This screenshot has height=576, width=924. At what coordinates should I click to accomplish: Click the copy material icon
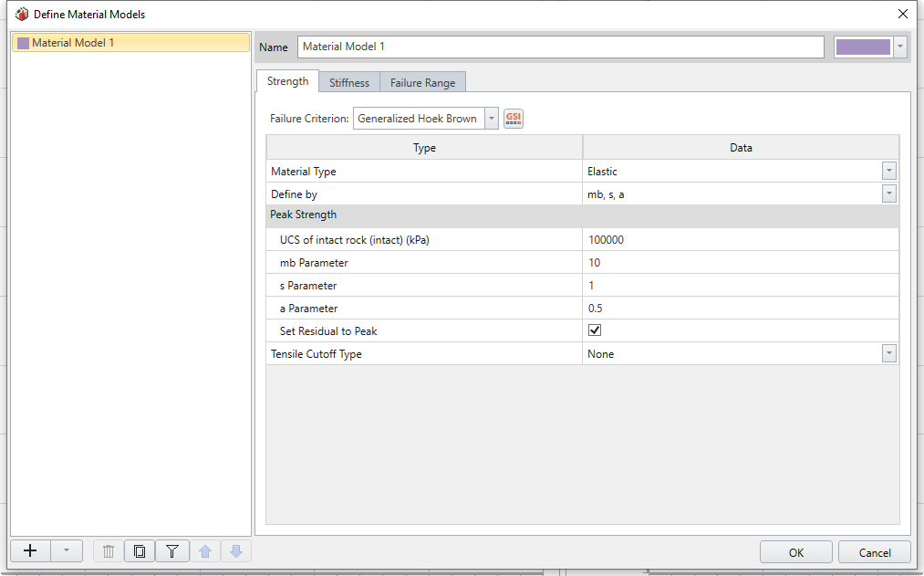[140, 551]
